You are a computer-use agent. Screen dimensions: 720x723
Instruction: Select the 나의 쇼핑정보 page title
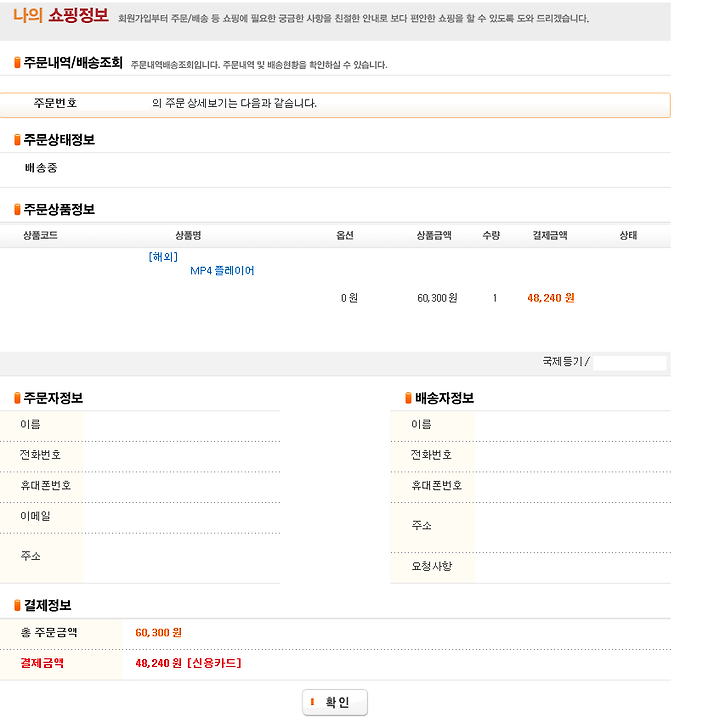(60, 15)
